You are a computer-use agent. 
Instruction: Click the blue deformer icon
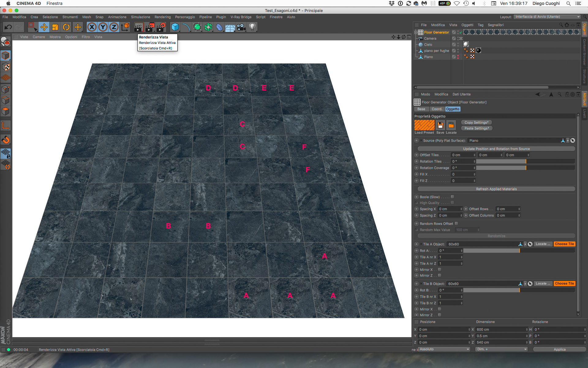[219, 27]
